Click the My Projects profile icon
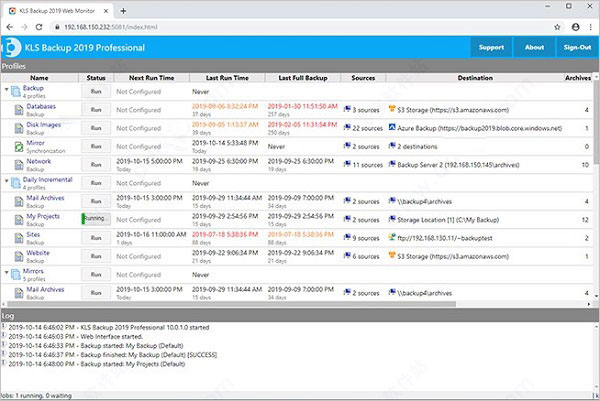 point(19,220)
